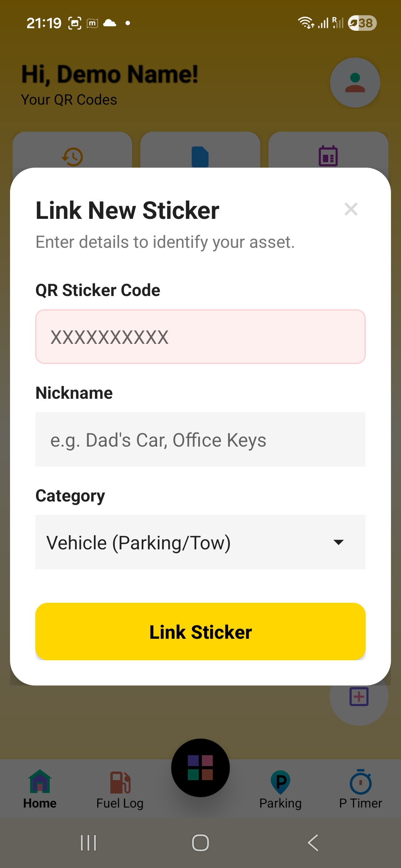Open the profile avatar icon
This screenshot has height=868, width=401.
(x=355, y=83)
